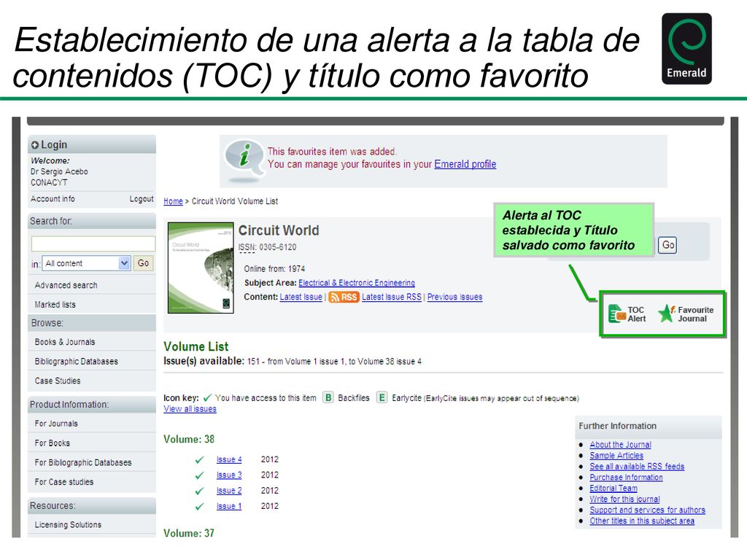Open Volume 38 Issue 3
Image resolution: width=747 pixels, height=560 pixels.
pos(229,475)
